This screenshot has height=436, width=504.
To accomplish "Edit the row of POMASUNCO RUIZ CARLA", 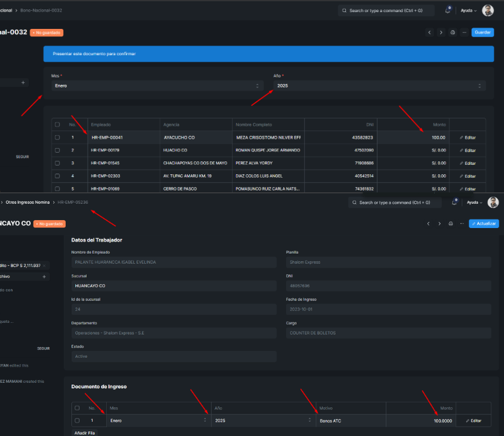I will (x=468, y=189).
